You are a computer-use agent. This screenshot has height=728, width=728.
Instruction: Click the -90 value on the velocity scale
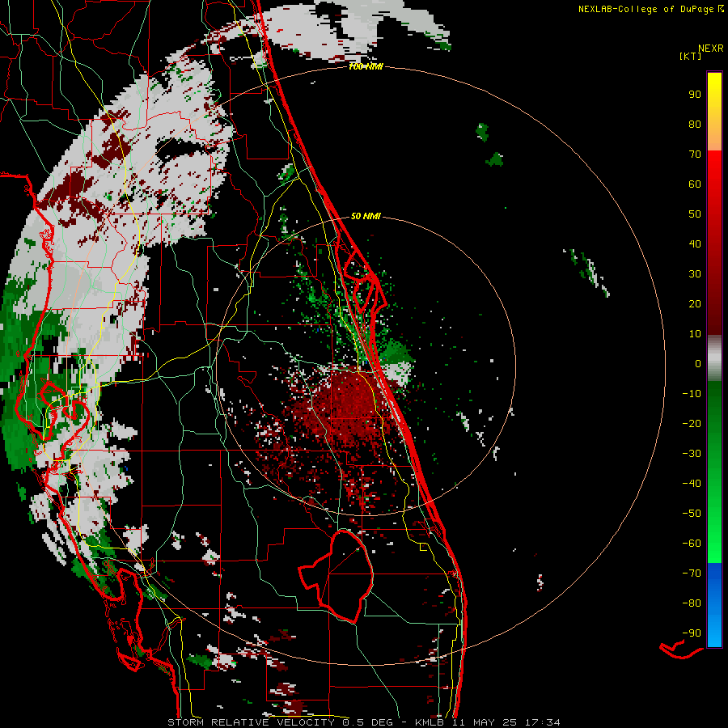[x=692, y=633]
